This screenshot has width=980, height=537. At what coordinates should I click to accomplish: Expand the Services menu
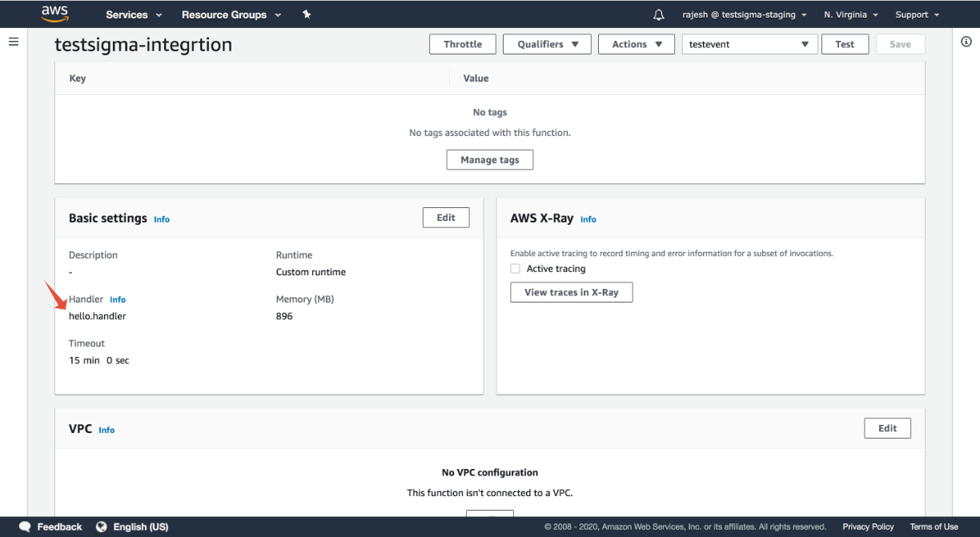(134, 14)
